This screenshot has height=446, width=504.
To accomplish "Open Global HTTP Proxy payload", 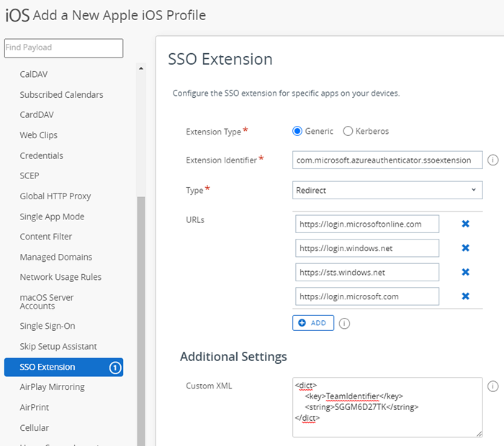I will tap(55, 196).
